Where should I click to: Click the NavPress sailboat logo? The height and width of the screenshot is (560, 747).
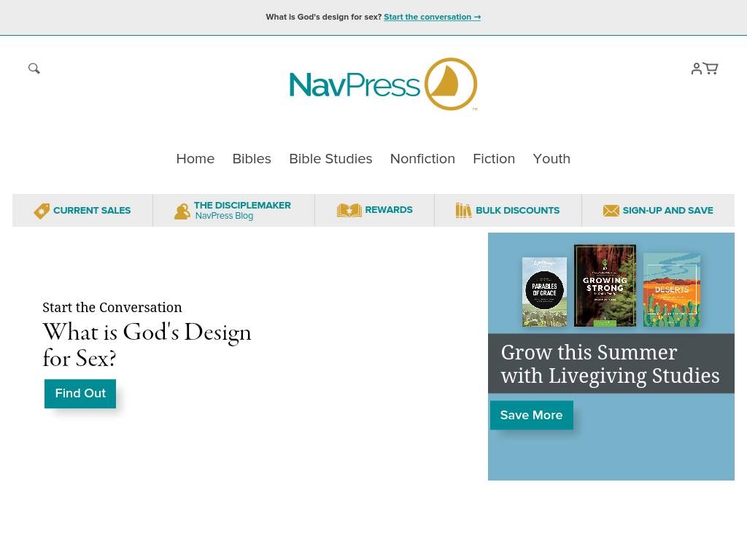451,85
